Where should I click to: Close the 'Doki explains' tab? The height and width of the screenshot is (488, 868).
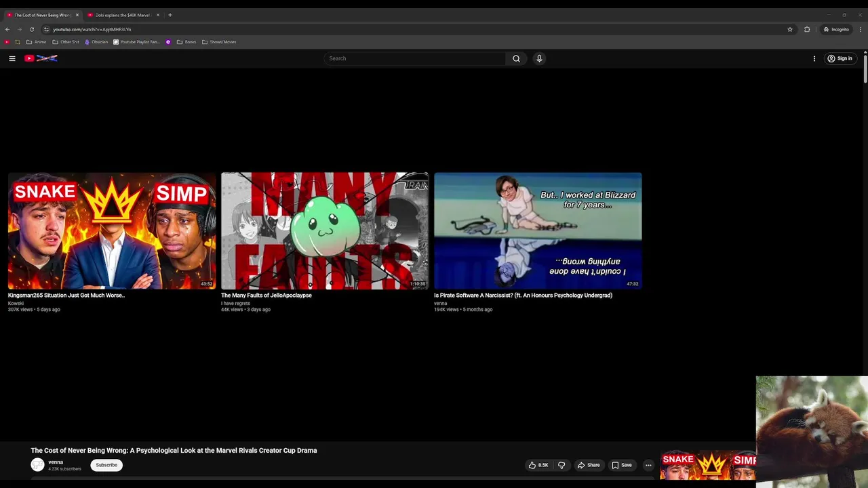158,15
